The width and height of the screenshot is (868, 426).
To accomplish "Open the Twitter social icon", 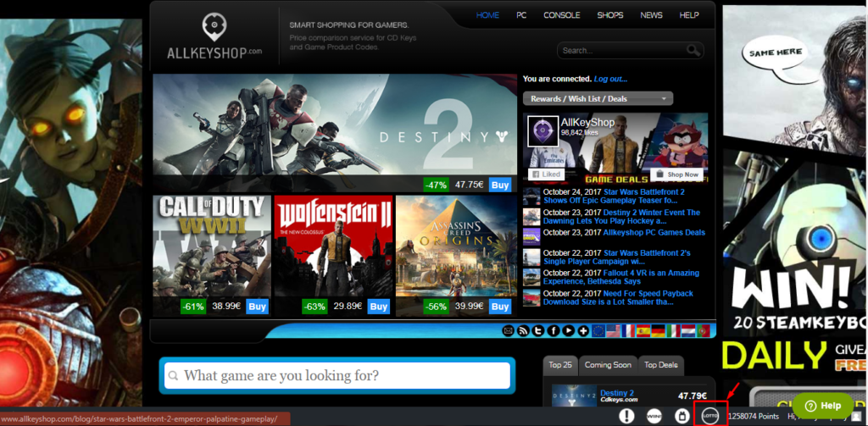I will point(538,330).
